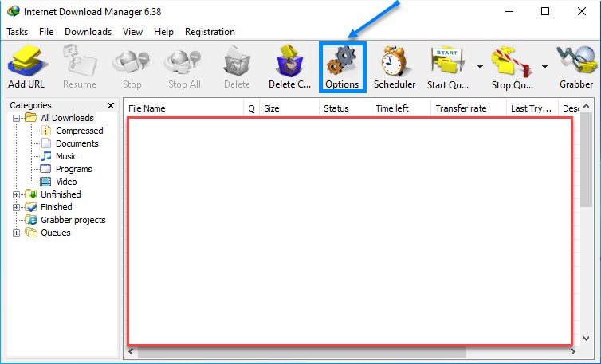This screenshot has height=364, width=601.
Task: Select the Music category
Action: 66,156
